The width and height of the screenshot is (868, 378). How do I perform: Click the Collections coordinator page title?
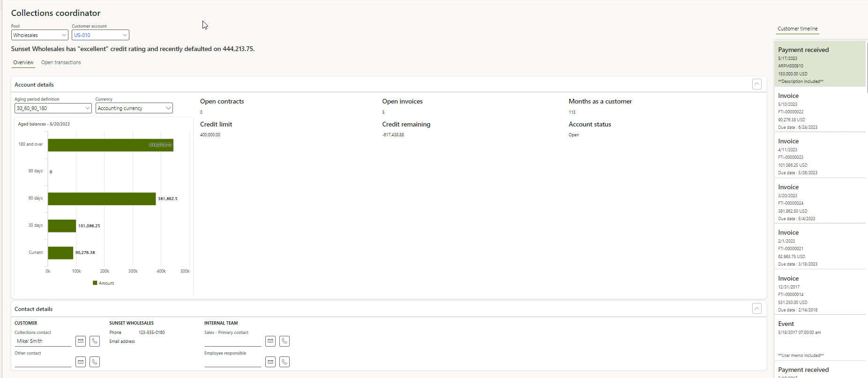click(56, 13)
